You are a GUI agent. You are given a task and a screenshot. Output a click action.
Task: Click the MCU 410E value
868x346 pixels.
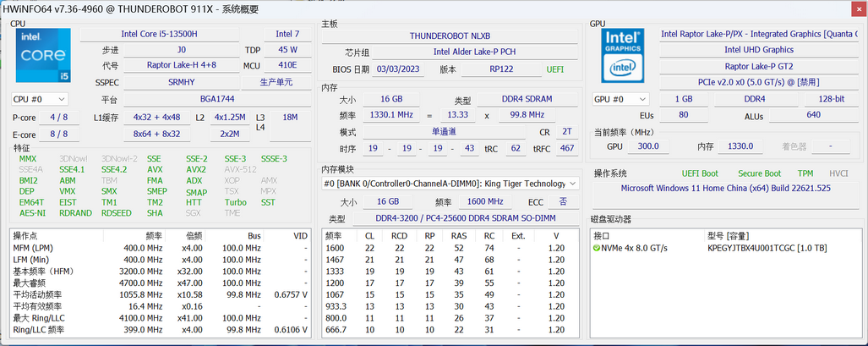tap(287, 65)
